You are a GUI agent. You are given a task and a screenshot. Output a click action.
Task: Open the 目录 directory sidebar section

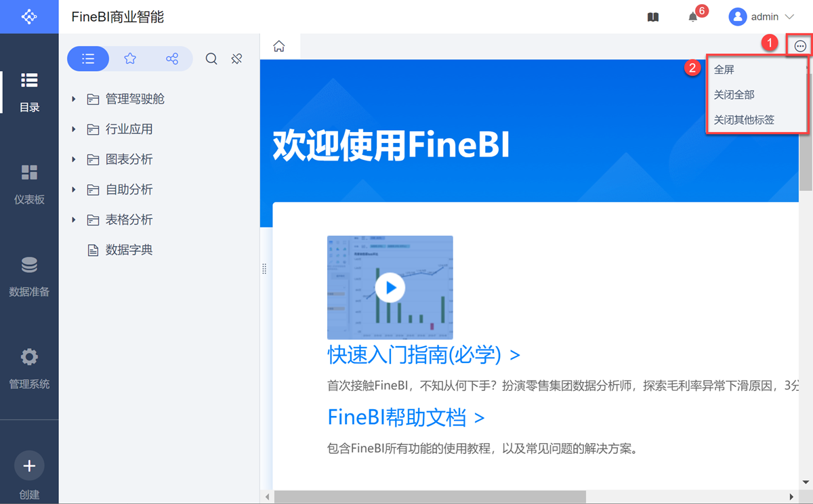[x=29, y=91]
